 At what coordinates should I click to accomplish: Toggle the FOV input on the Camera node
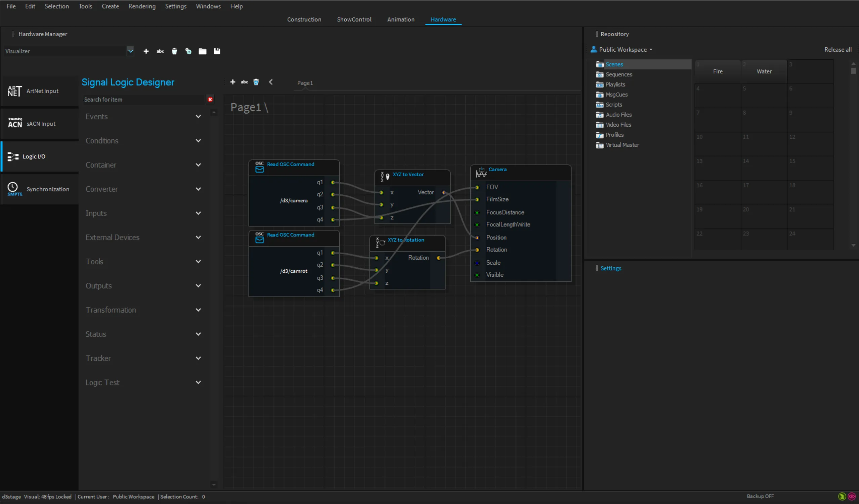click(x=477, y=187)
